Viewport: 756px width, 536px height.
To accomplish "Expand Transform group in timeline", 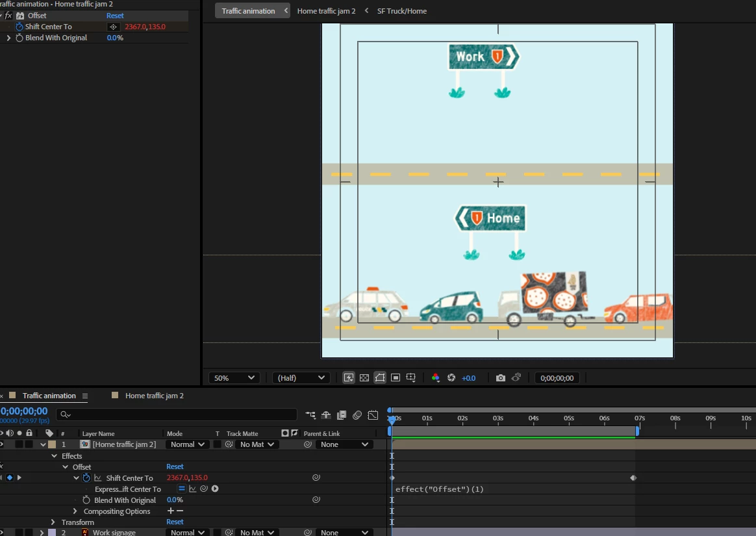I will click(x=53, y=522).
